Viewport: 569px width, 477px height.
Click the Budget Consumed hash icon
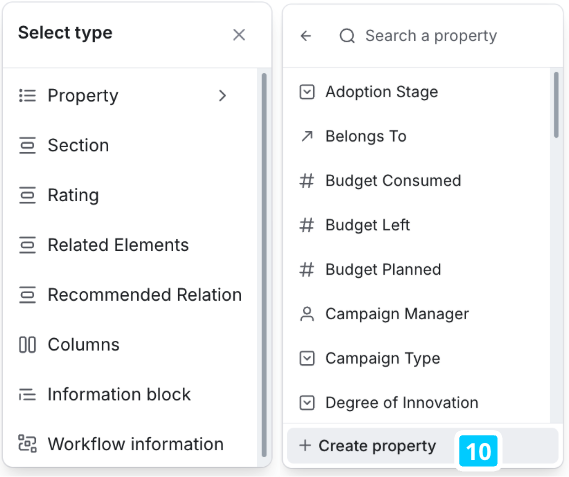tap(307, 180)
